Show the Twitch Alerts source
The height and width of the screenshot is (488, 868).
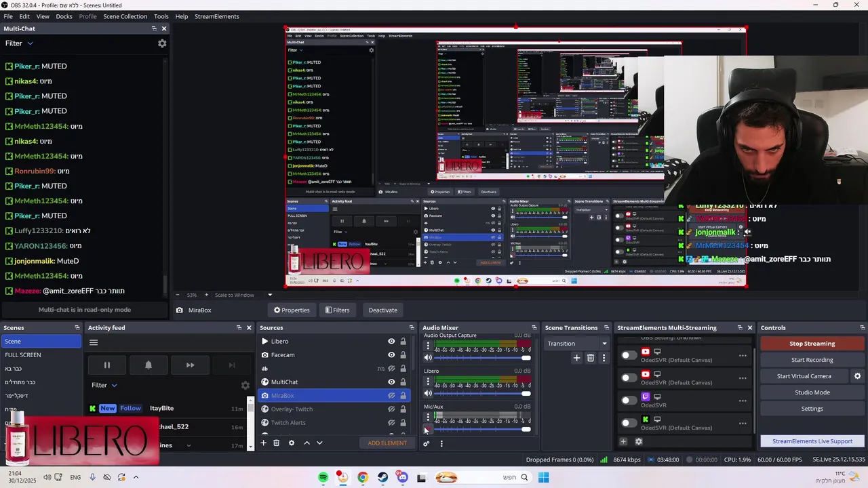pos(391,423)
